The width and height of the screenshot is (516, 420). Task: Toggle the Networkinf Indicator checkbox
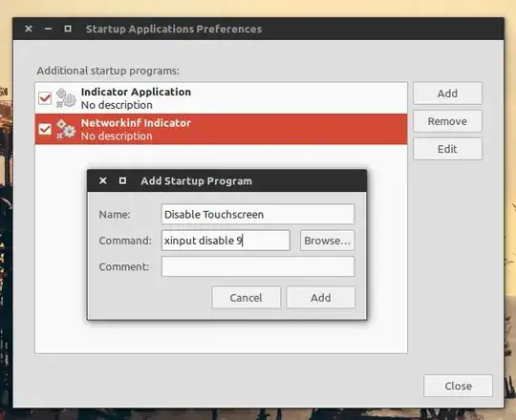(45, 129)
